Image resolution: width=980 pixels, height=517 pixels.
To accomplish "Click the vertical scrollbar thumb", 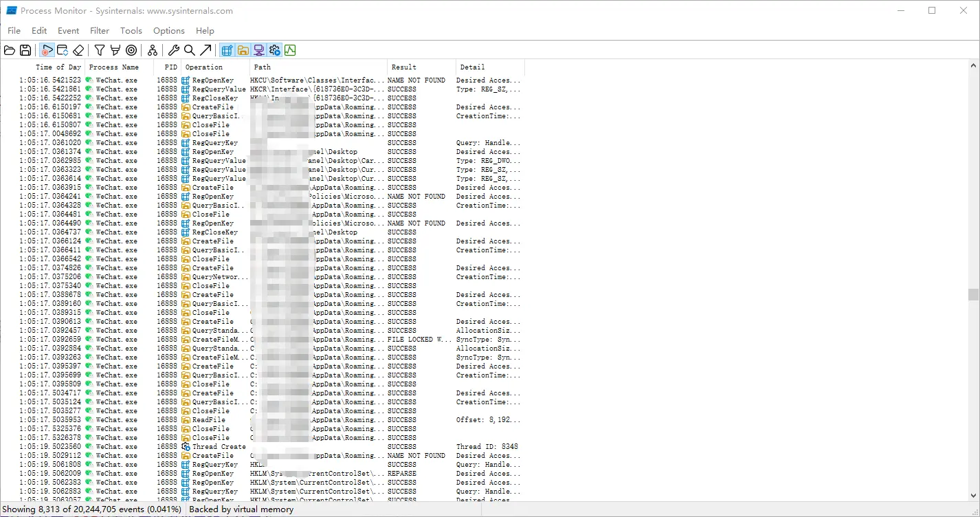I will [x=973, y=294].
